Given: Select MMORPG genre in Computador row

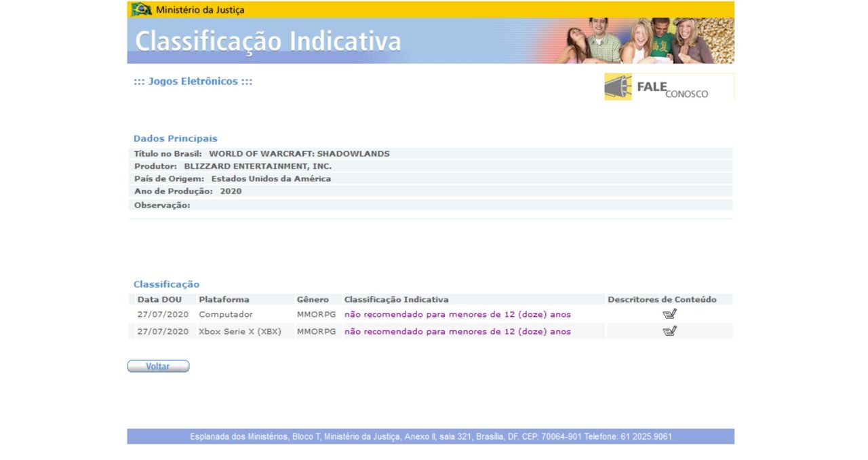Looking at the screenshot, I should (316, 314).
